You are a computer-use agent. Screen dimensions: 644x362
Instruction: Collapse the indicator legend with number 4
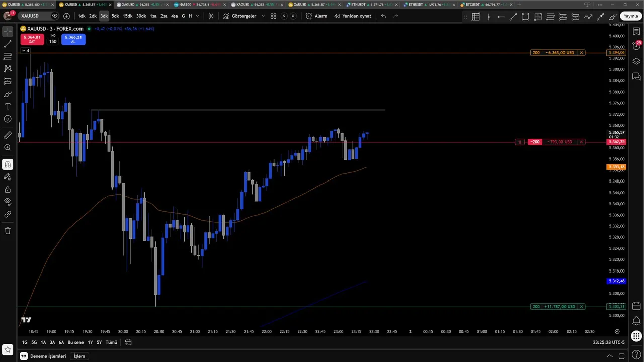[26, 51]
